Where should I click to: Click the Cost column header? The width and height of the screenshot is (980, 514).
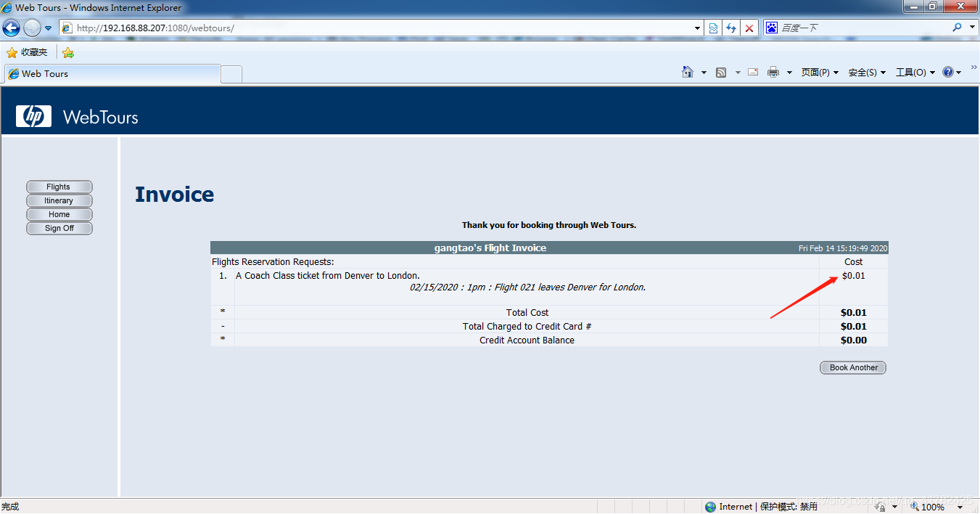854,262
